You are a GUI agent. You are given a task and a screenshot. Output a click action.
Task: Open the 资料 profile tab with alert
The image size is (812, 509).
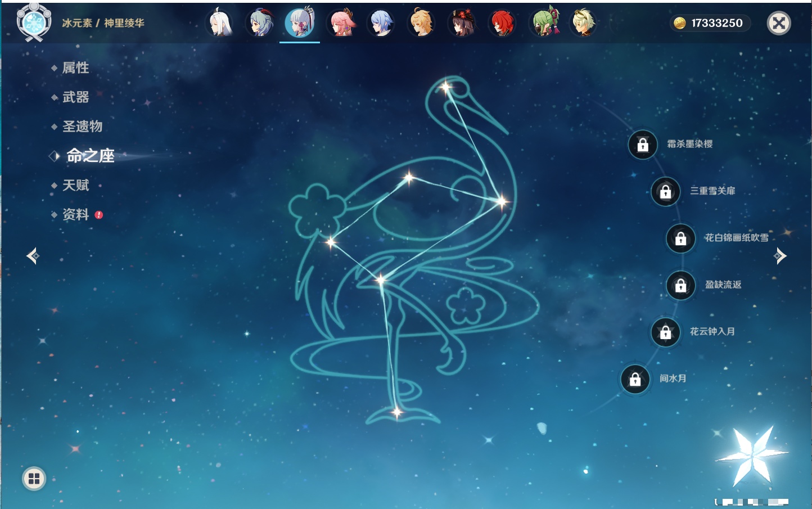coord(75,215)
